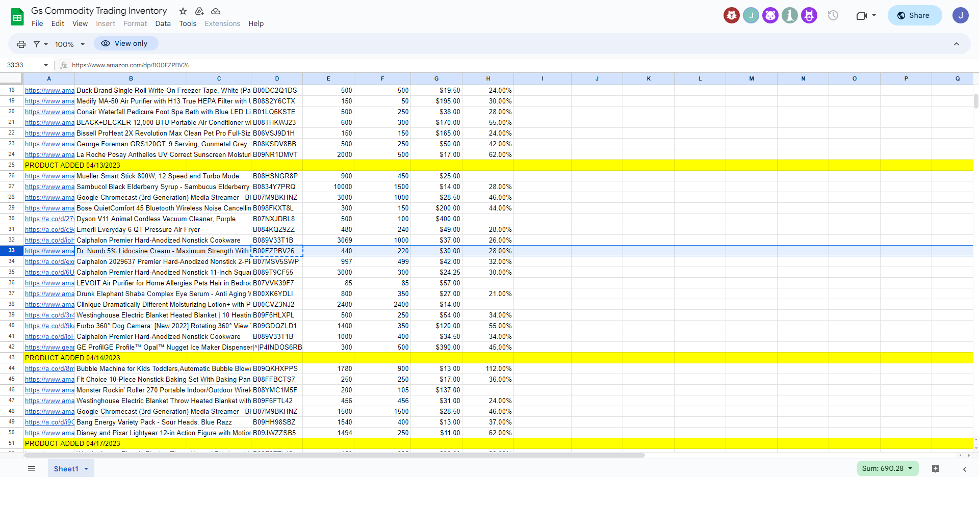Star the Gs Commodity Trading Inventory document
This screenshot has height=531, width=980.
click(183, 11)
